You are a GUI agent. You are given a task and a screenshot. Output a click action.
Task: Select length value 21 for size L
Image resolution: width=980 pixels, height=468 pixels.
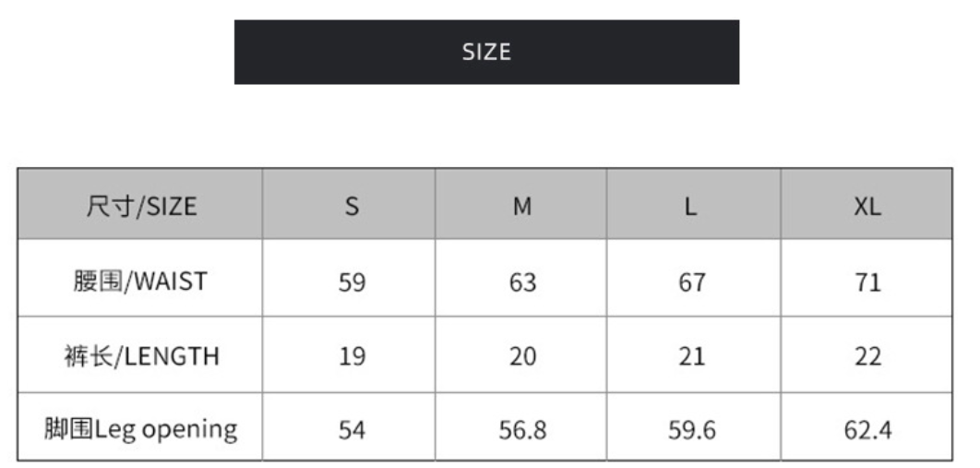coord(692,357)
